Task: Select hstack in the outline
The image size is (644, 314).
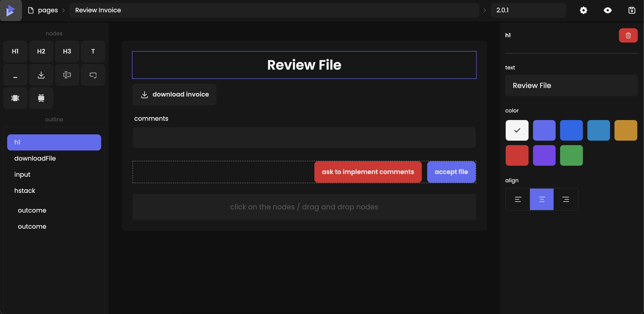Action: pyautogui.click(x=24, y=190)
